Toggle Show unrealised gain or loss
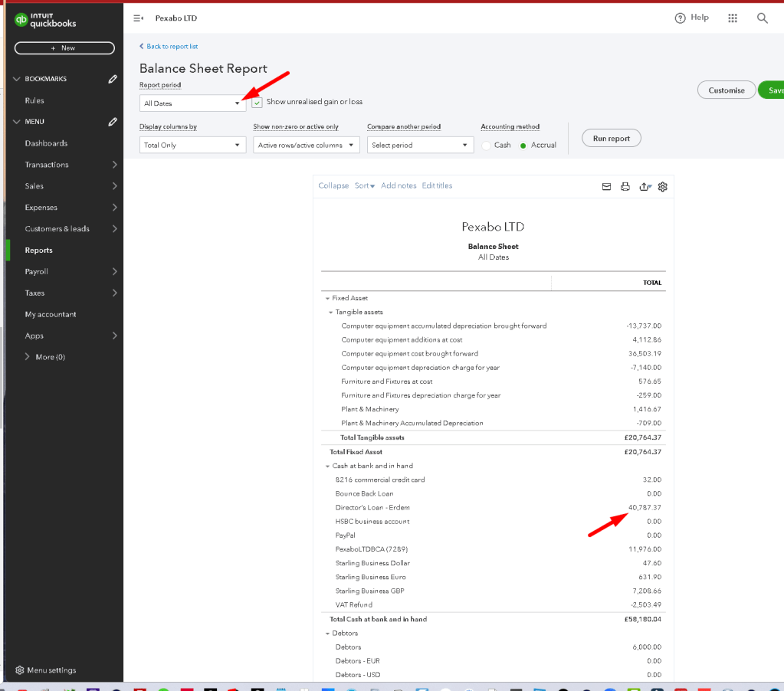This screenshot has height=691, width=784. tap(257, 103)
